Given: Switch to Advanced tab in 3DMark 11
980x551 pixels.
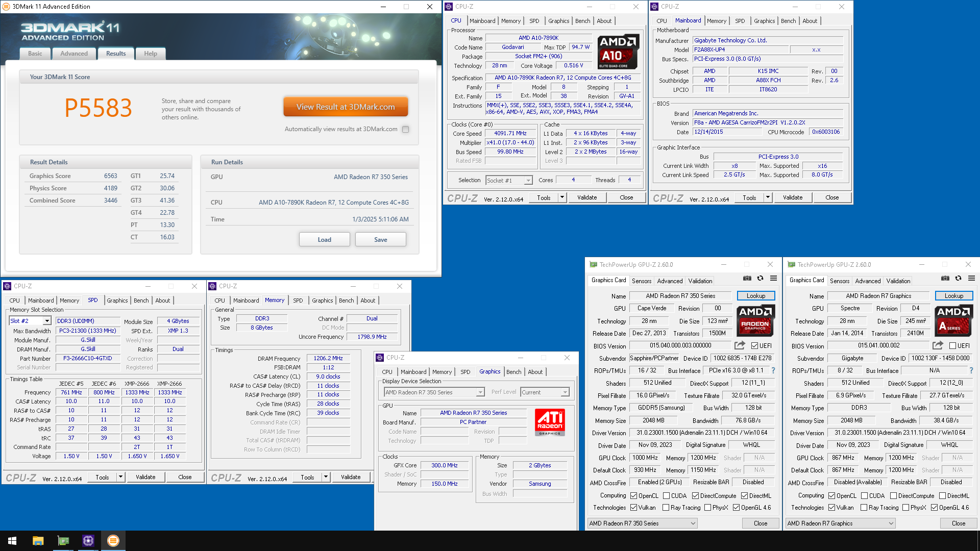Looking at the screenshot, I should tap(74, 54).
